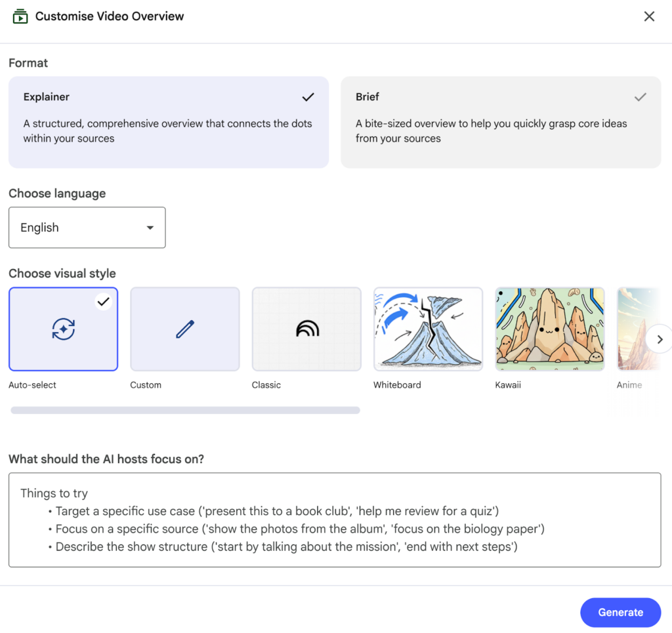The height and width of the screenshot is (633, 672).
Task: Select the Whiteboard visual style thumbnail
Action: pyautogui.click(x=428, y=329)
